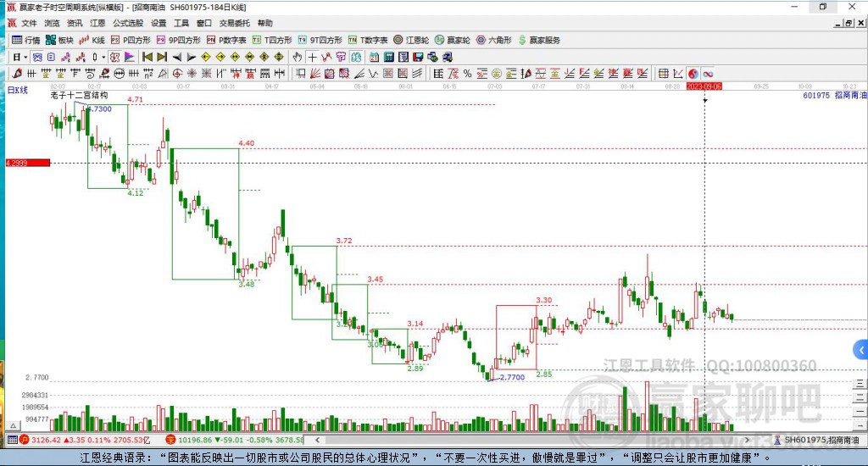868x466 pixels.
Task: Switch to the K线 chart button
Action: pos(92,40)
